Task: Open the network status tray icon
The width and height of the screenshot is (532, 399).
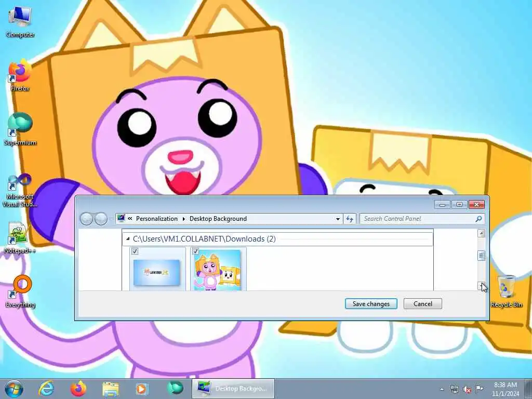Action: coord(454,390)
